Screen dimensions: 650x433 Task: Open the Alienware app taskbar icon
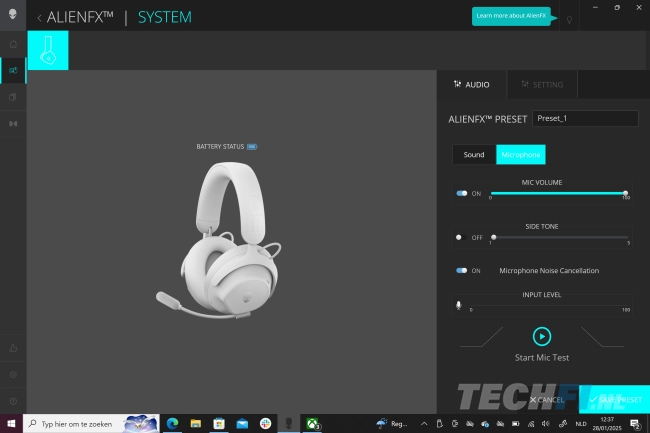(289, 423)
